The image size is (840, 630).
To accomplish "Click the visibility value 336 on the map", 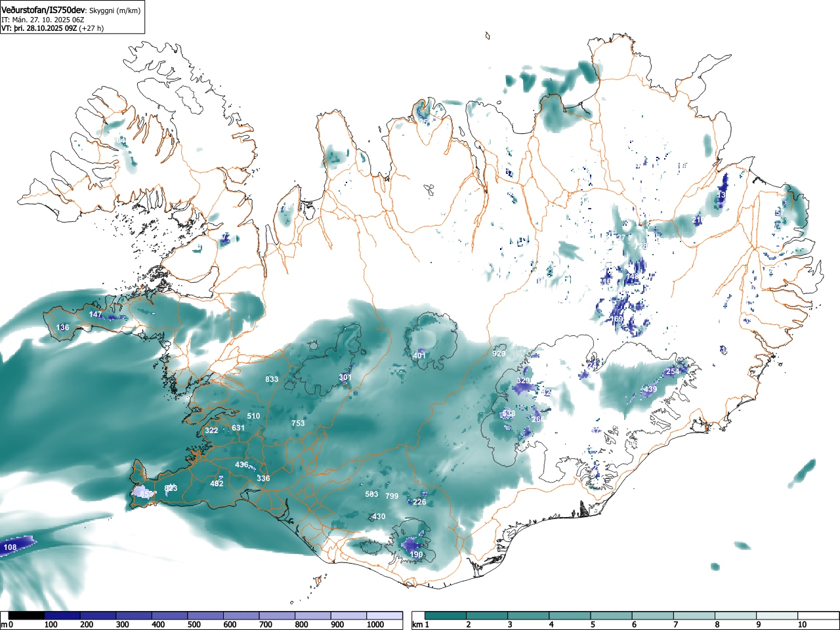I will (263, 478).
